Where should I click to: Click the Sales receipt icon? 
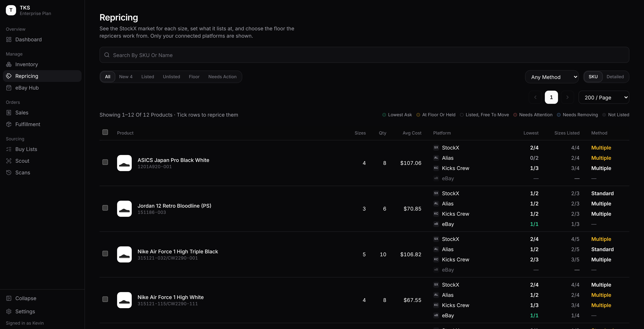point(9,113)
